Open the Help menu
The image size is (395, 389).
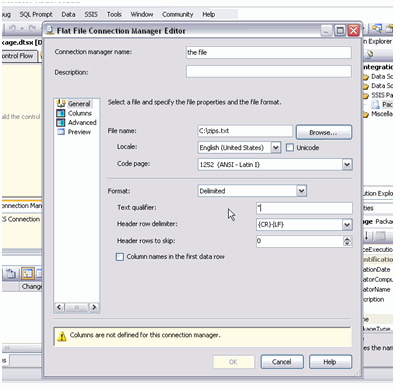pos(209,14)
